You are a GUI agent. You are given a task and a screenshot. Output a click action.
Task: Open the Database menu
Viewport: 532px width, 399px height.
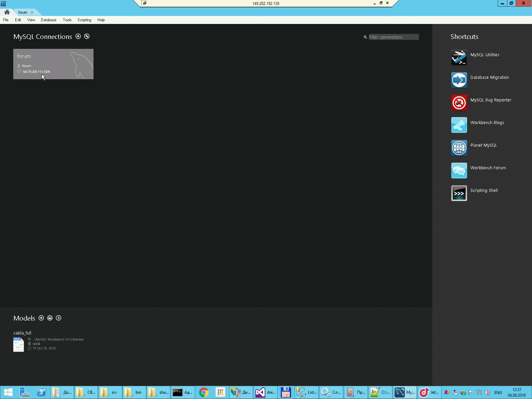pos(49,20)
